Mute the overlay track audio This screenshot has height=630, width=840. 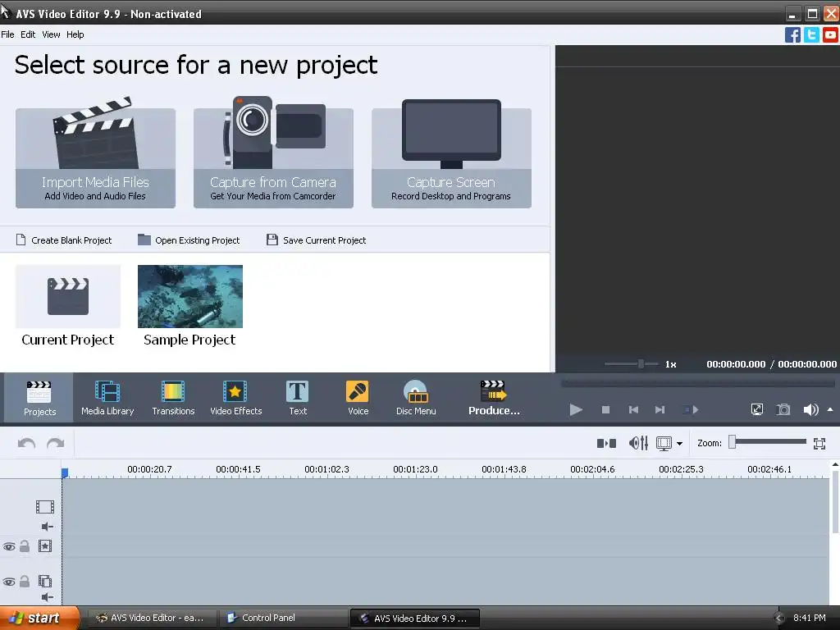(47, 597)
